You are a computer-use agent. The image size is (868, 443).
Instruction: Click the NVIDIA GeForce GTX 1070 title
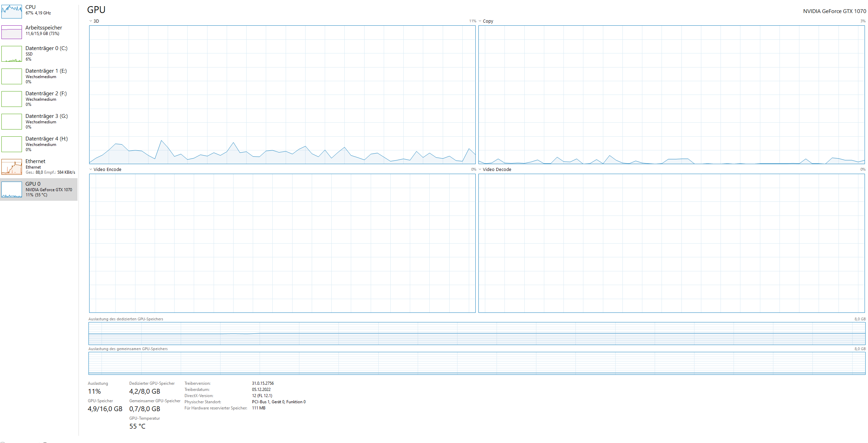pyautogui.click(x=834, y=11)
